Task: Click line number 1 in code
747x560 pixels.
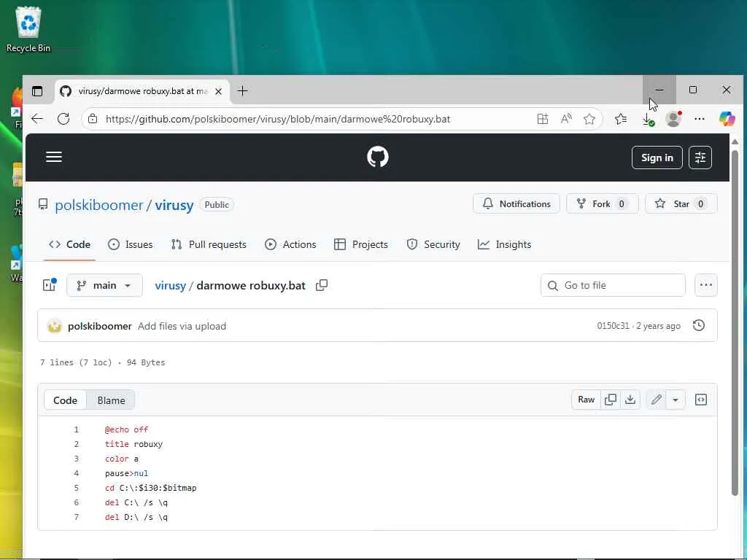Action: pyautogui.click(x=76, y=429)
